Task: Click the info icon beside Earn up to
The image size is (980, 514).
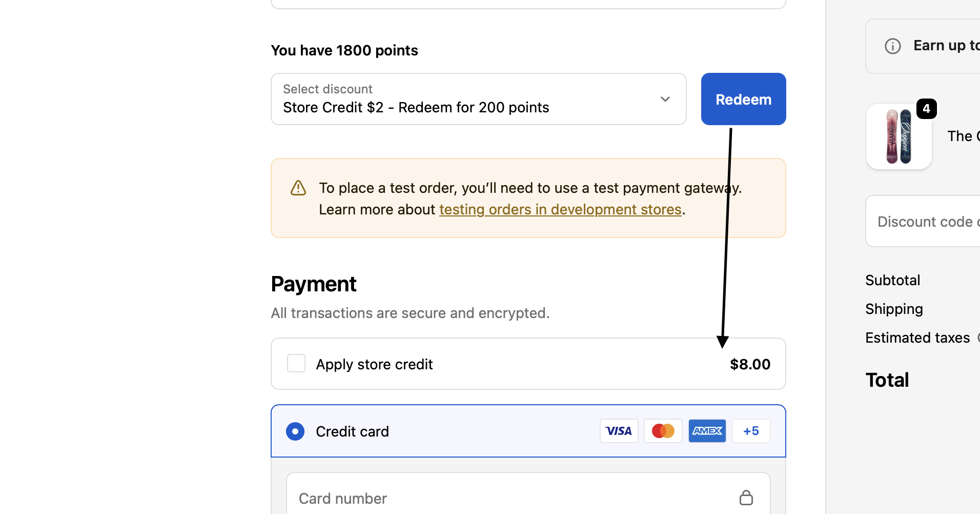Action: pos(892,46)
